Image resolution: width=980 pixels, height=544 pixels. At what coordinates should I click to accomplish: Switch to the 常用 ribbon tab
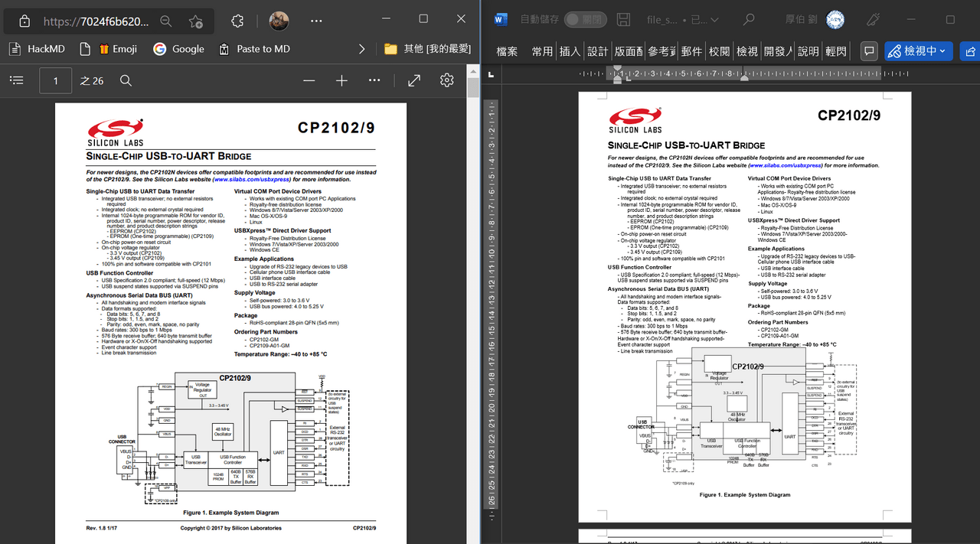coord(542,51)
